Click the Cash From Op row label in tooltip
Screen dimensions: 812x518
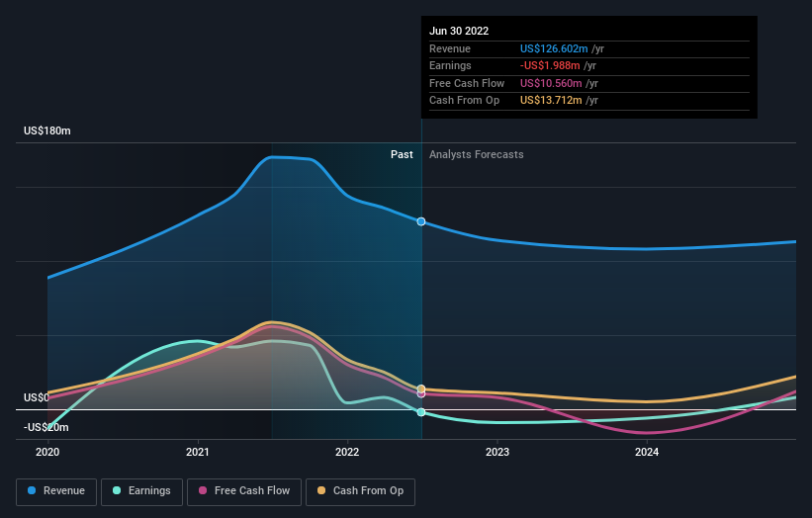click(464, 101)
